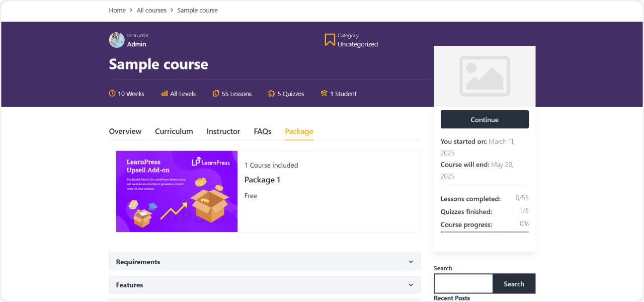Click the quiz badge icon near 5 Quizzes
644x302 pixels.
[x=271, y=93]
